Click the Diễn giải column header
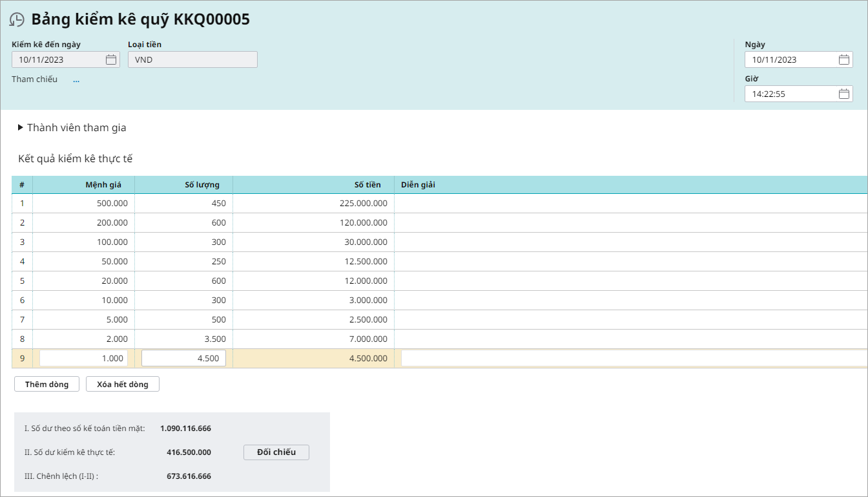This screenshot has width=868, height=497. (418, 185)
